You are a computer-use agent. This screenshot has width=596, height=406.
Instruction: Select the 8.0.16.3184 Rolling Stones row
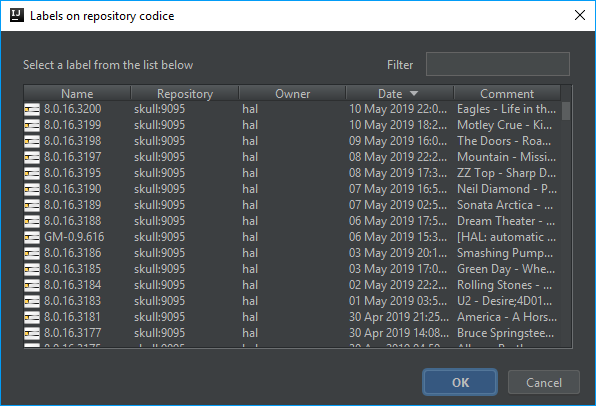click(x=292, y=285)
